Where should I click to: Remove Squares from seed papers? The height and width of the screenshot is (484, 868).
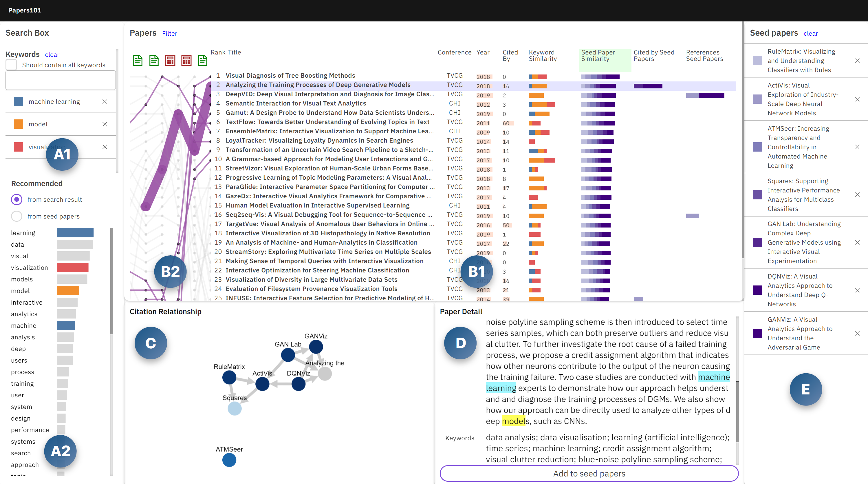(858, 194)
